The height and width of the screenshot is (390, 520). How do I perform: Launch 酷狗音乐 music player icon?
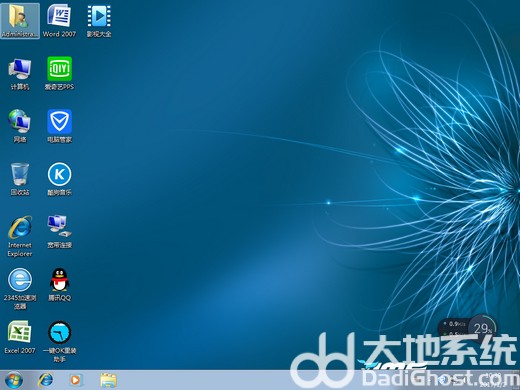click(59, 179)
